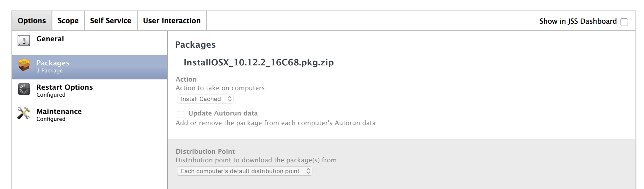The width and height of the screenshot is (644, 189).
Task: Select the Restart Options section label
Action: pos(65,87)
